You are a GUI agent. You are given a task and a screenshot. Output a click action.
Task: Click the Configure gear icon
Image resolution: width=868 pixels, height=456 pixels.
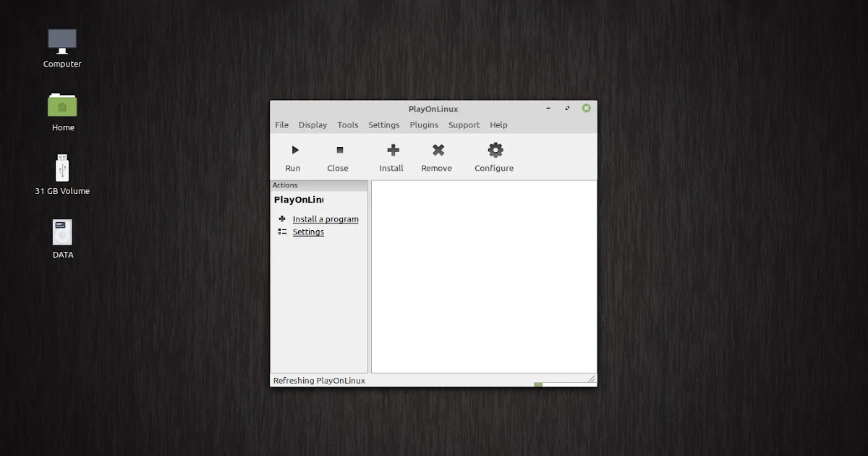point(495,150)
